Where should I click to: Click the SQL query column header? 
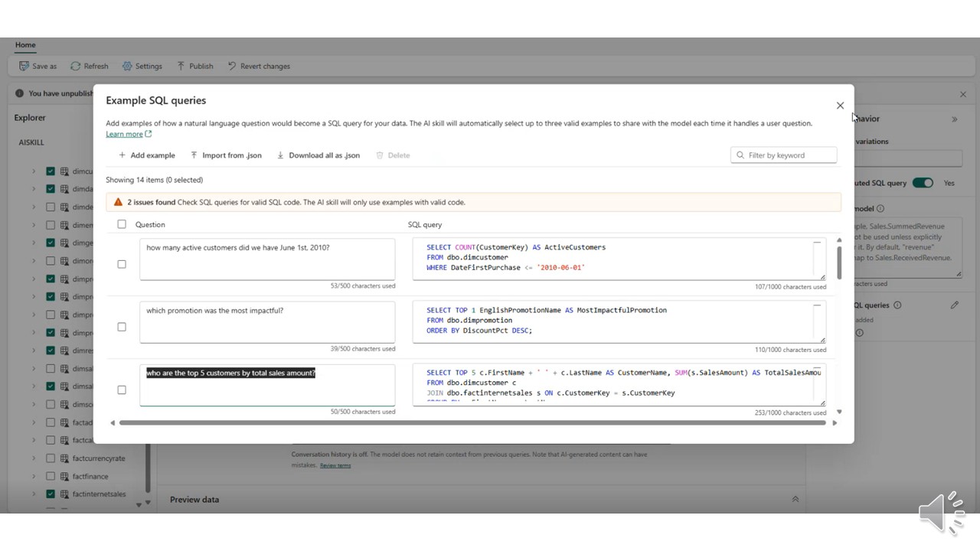[425, 224]
